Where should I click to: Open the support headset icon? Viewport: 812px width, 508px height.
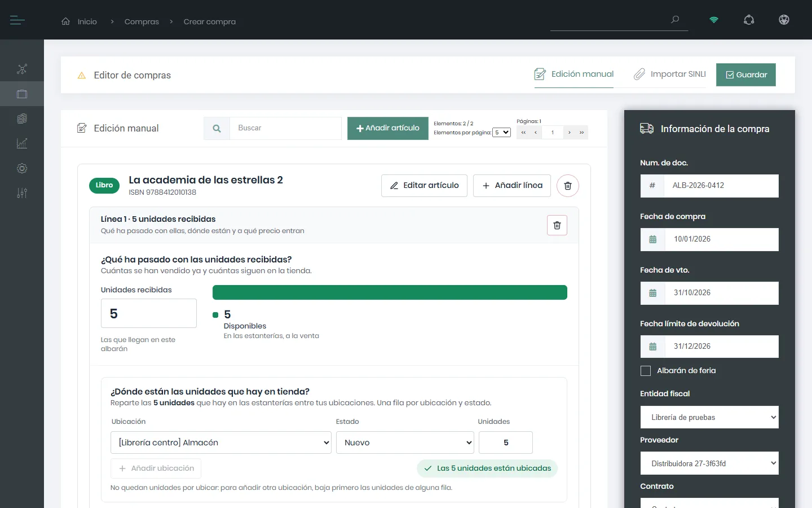(749, 20)
